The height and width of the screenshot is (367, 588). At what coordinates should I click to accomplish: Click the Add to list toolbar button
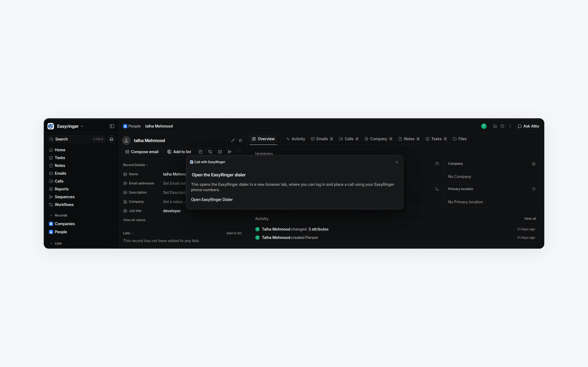pyautogui.click(x=179, y=152)
